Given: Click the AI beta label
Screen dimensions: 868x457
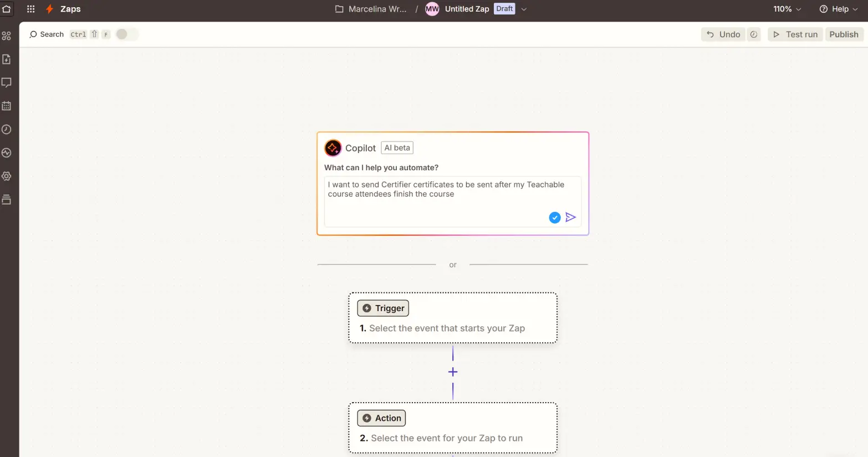Looking at the screenshot, I should pos(397,148).
